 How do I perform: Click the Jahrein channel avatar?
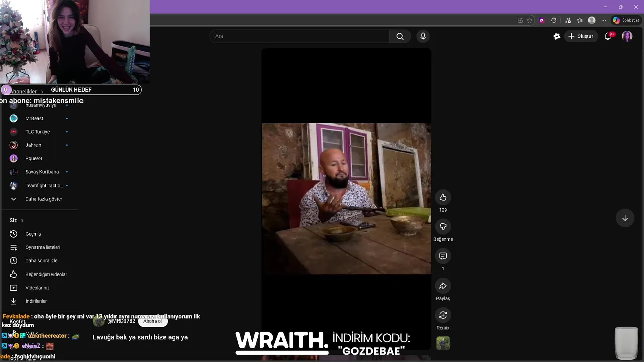pos(14,145)
